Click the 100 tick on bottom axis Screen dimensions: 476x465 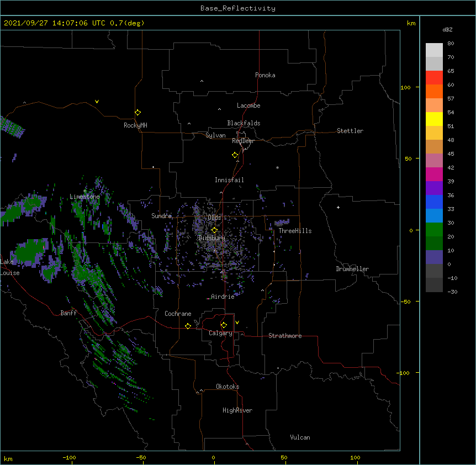pyautogui.click(x=355, y=457)
